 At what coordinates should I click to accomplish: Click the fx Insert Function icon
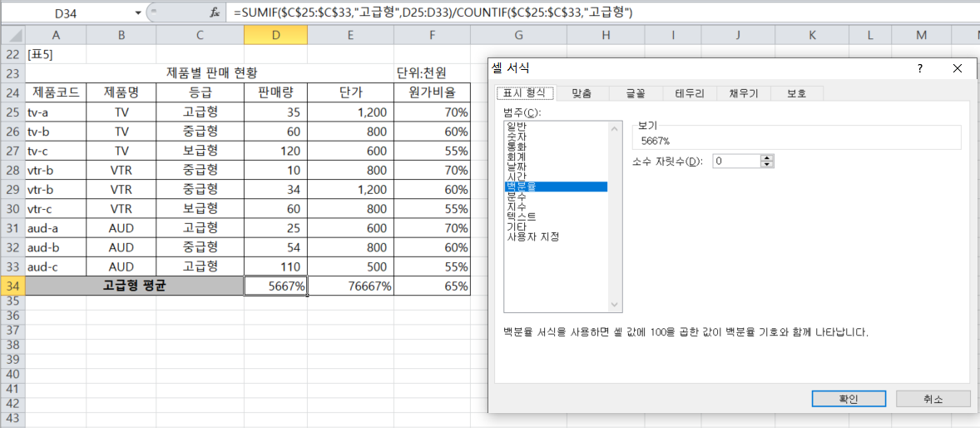click(x=215, y=12)
